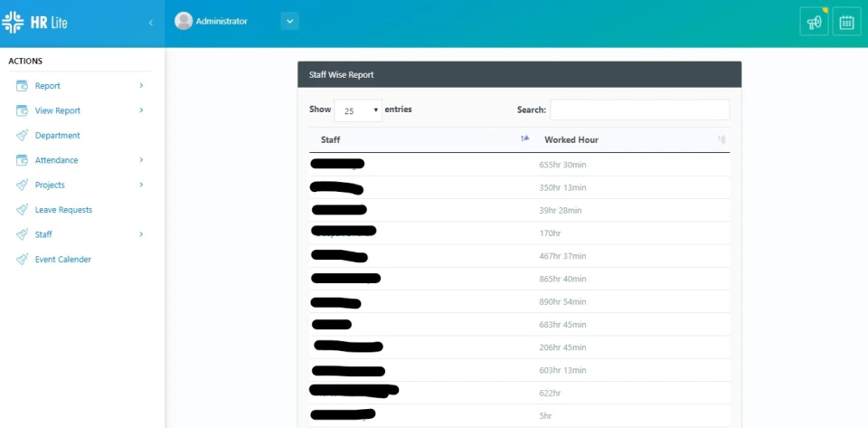Select the 467hr 37min cell

(562, 256)
